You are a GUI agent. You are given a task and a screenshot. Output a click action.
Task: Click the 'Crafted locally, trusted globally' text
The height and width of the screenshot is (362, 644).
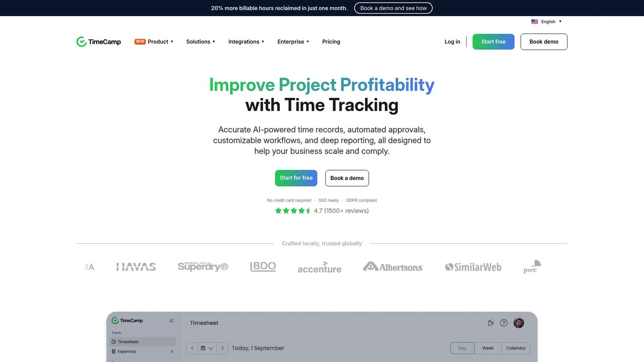(x=322, y=243)
